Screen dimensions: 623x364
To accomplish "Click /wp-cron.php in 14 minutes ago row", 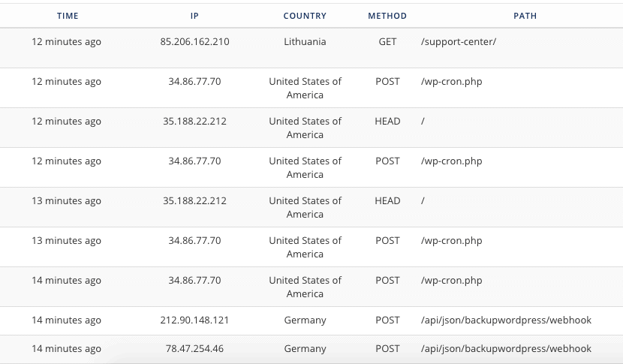I will 451,281.
